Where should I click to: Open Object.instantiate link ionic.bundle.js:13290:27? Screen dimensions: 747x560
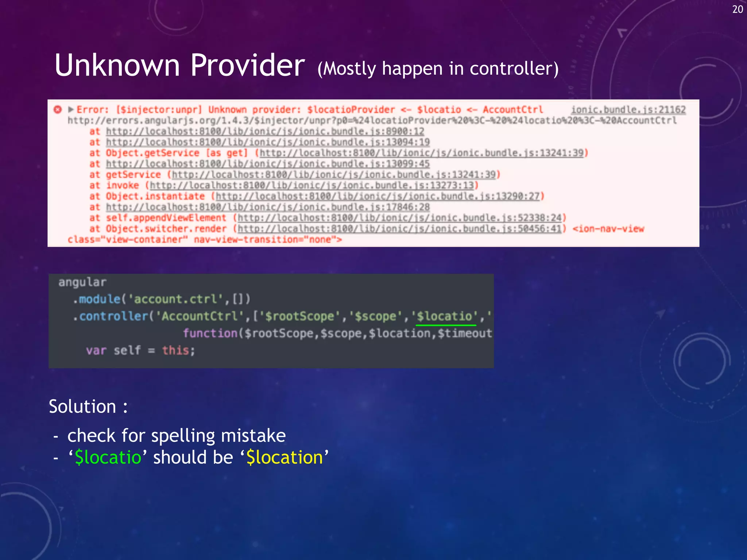[x=378, y=196]
